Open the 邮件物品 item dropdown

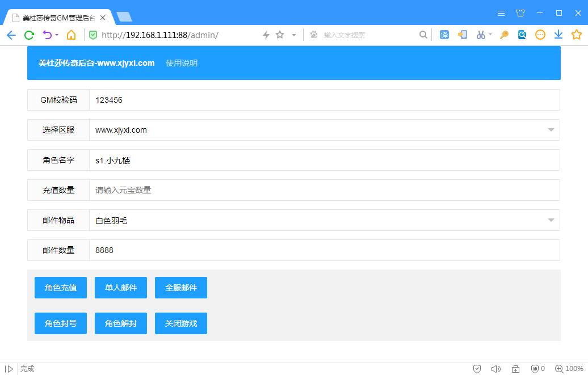(x=551, y=220)
